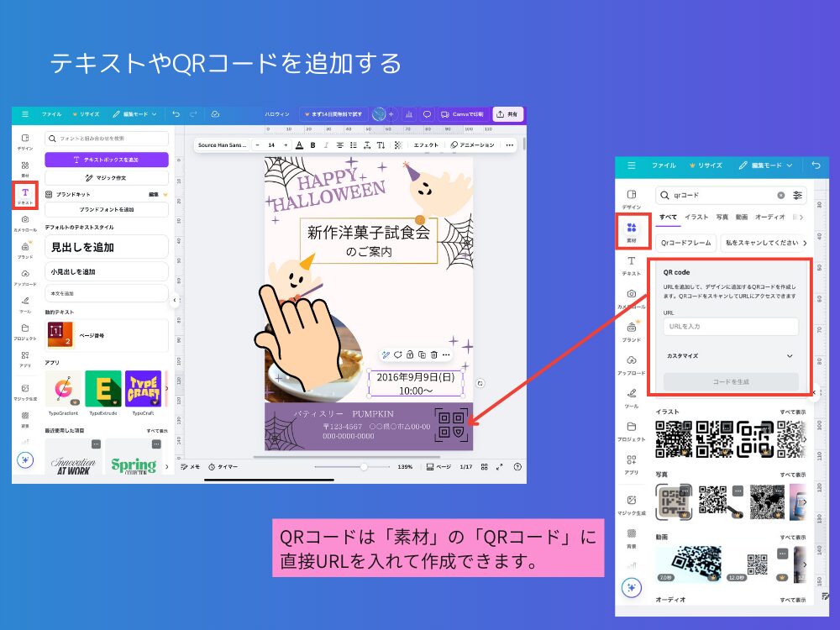Delete selected text box with trash icon

(x=434, y=354)
